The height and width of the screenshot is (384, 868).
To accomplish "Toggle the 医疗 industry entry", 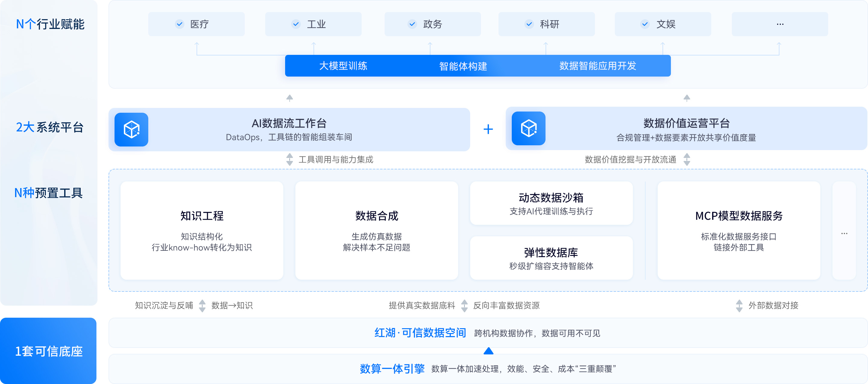I will tap(196, 24).
